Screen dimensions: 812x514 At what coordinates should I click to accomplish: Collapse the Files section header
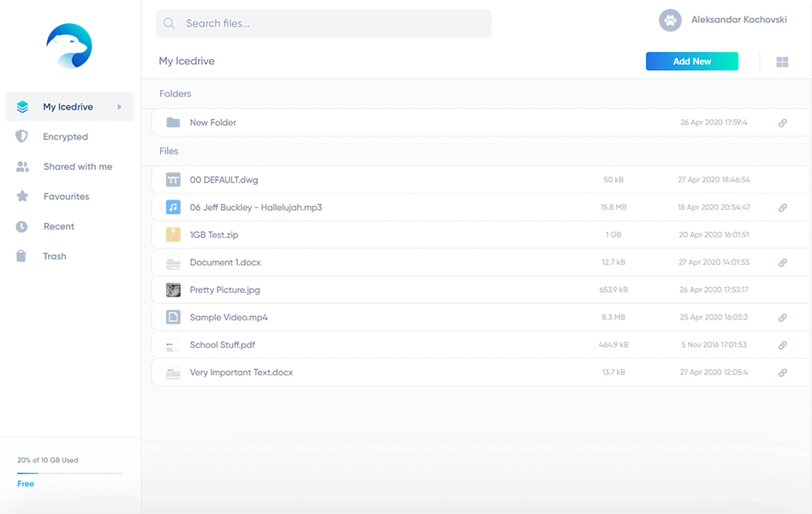click(x=168, y=151)
